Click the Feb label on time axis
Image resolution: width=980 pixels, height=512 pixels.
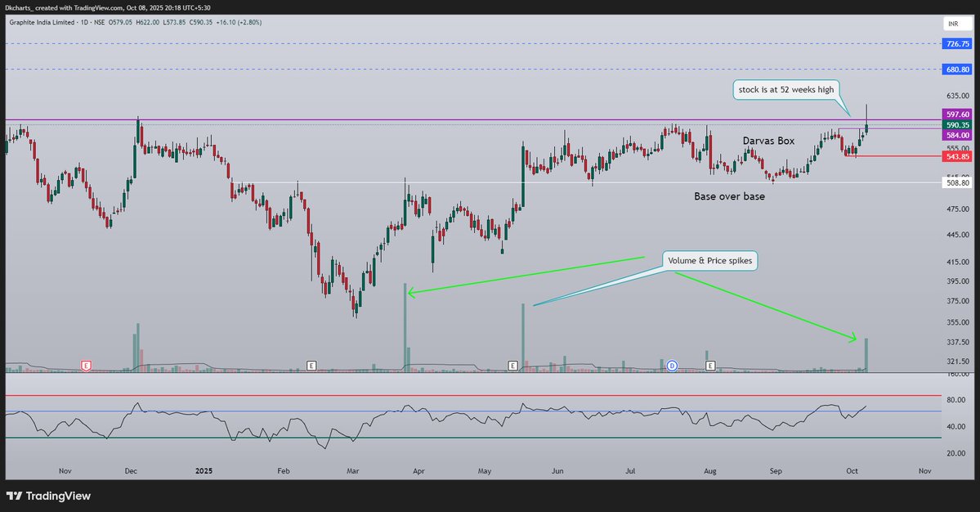point(283,471)
